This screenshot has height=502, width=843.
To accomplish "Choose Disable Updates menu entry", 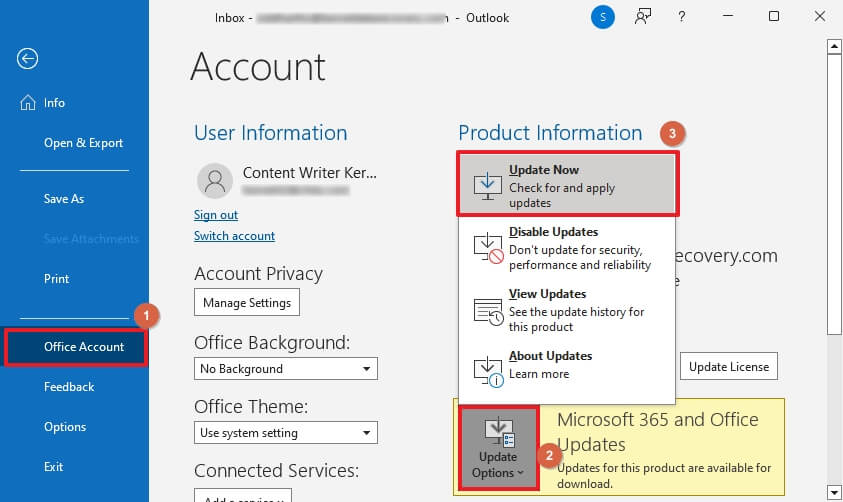I will pos(567,248).
